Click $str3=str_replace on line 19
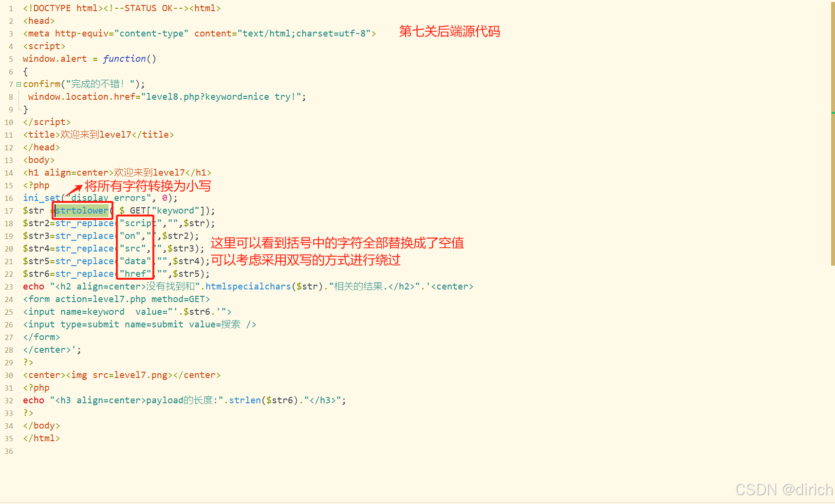The width and height of the screenshot is (835, 504). tap(68, 236)
